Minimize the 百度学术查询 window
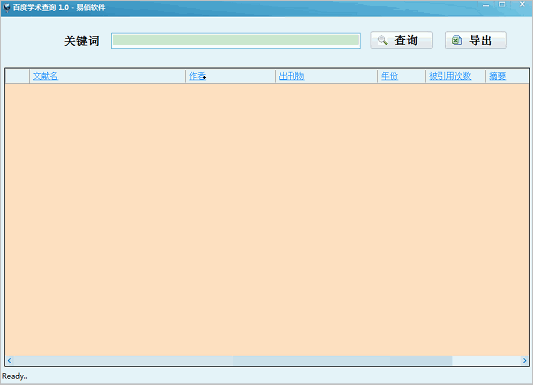The height and width of the screenshot is (385, 533). [486, 5]
